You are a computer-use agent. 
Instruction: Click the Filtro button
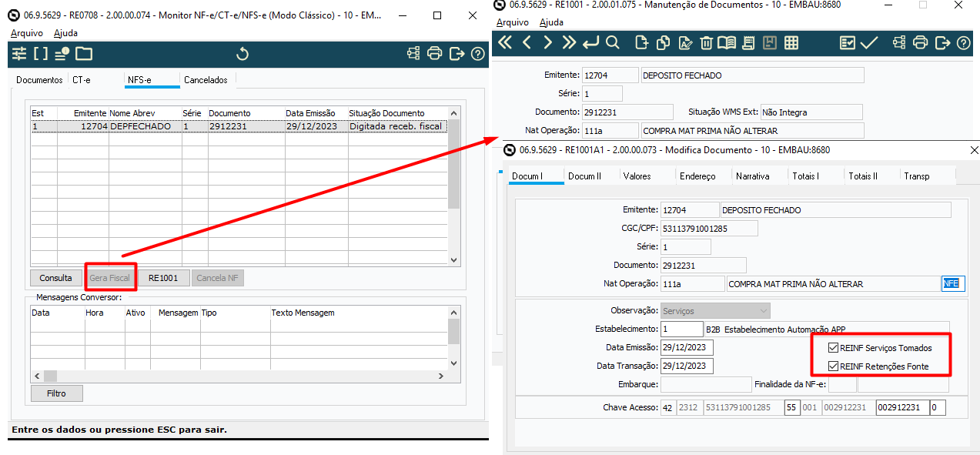tap(56, 393)
